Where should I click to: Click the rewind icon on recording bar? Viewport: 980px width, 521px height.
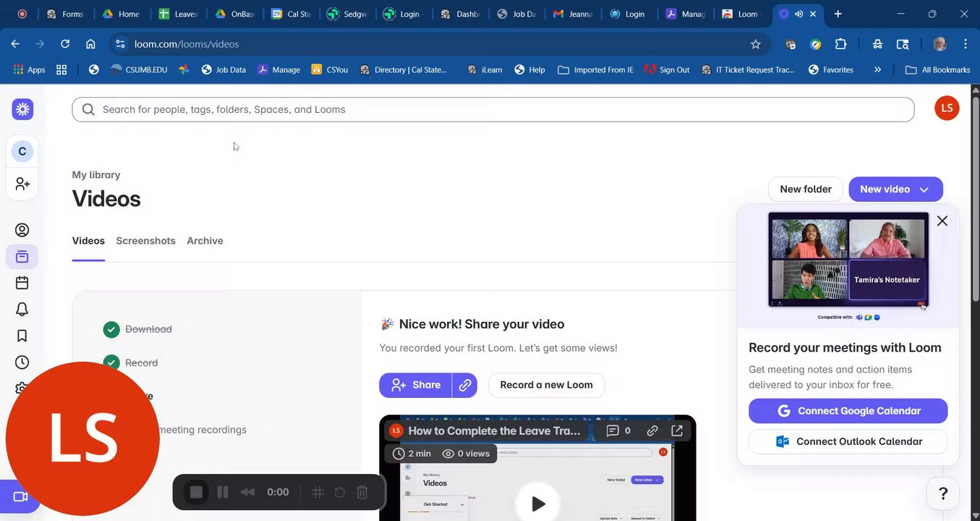coord(247,492)
